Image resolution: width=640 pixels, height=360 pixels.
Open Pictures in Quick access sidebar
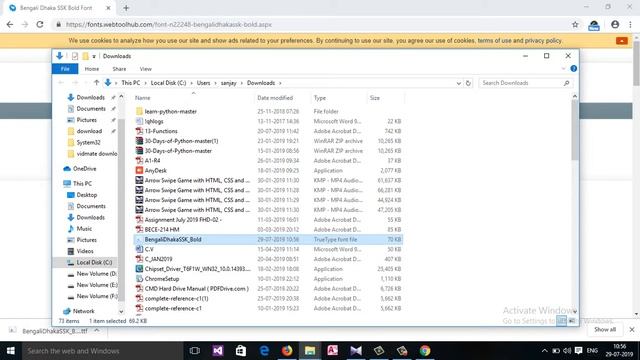pyautogui.click(x=87, y=120)
